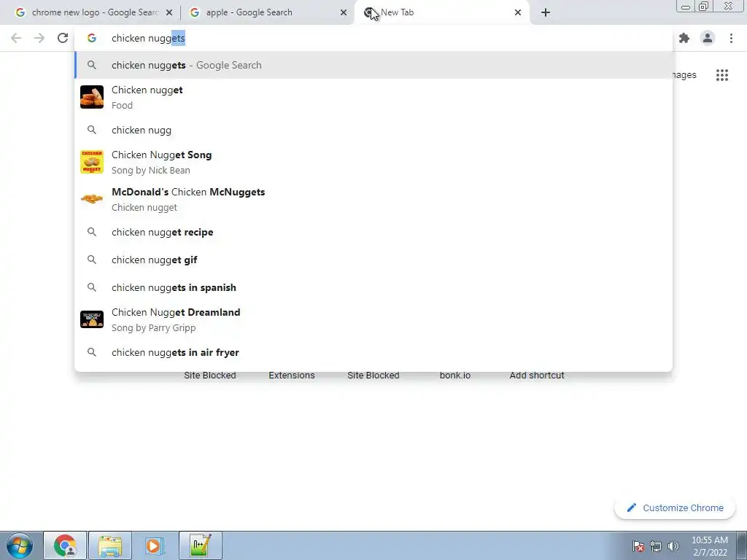Open Chrome's three-dot menu
This screenshot has width=747, height=560.
coord(731,38)
